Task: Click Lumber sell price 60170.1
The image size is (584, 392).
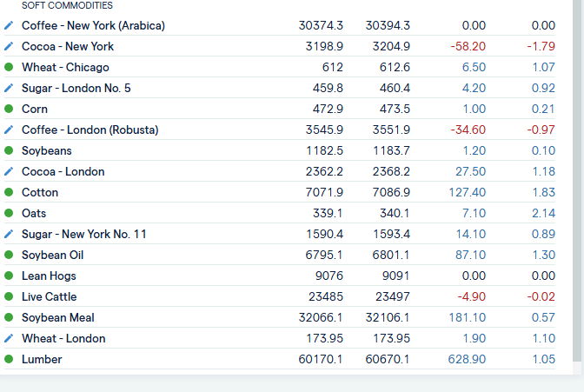Action: coord(321,359)
